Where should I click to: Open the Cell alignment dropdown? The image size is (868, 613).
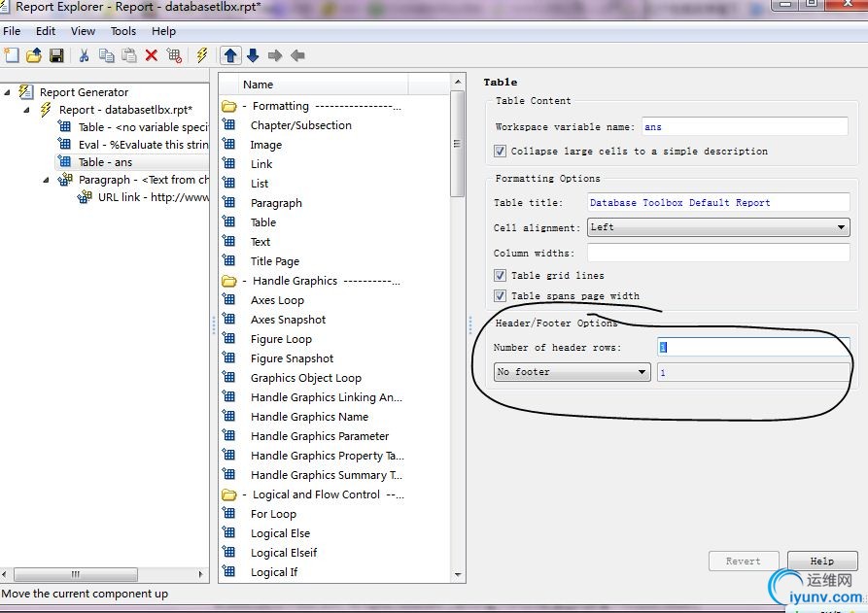pyautogui.click(x=718, y=227)
